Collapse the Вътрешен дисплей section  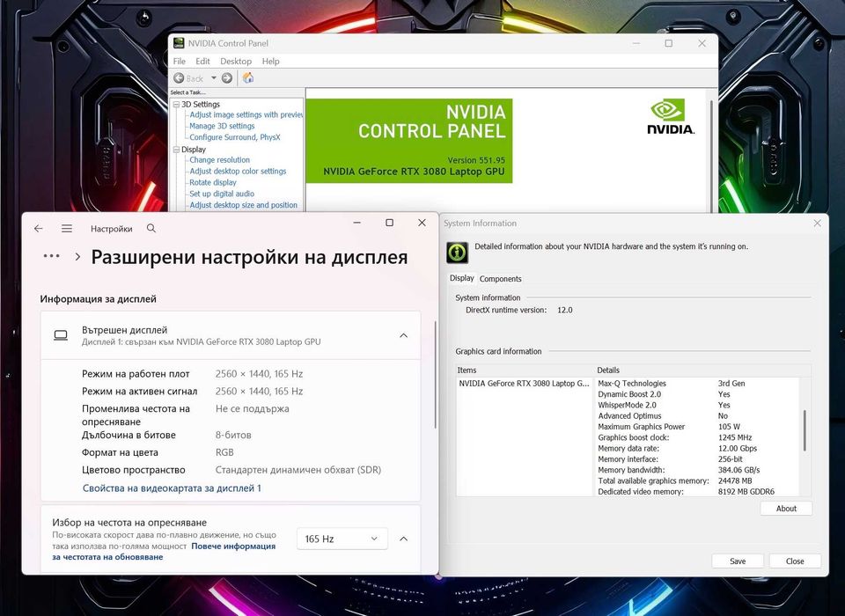point(403,335)
